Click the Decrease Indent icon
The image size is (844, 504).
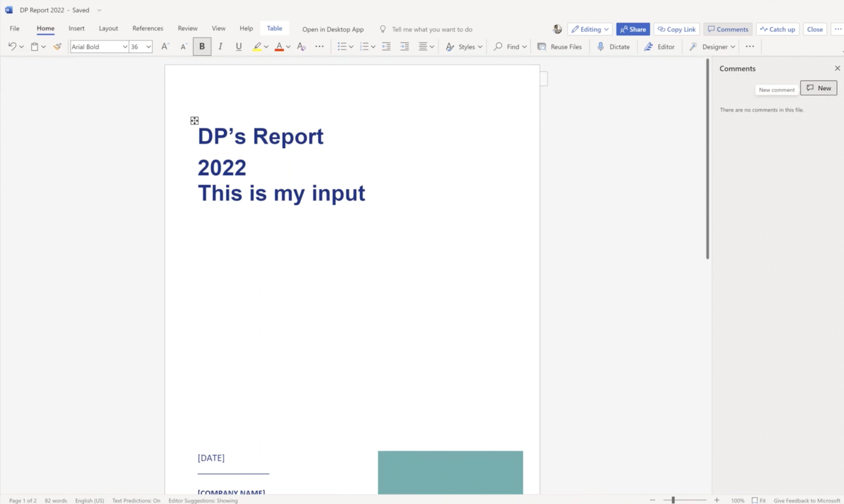point(386,46)
